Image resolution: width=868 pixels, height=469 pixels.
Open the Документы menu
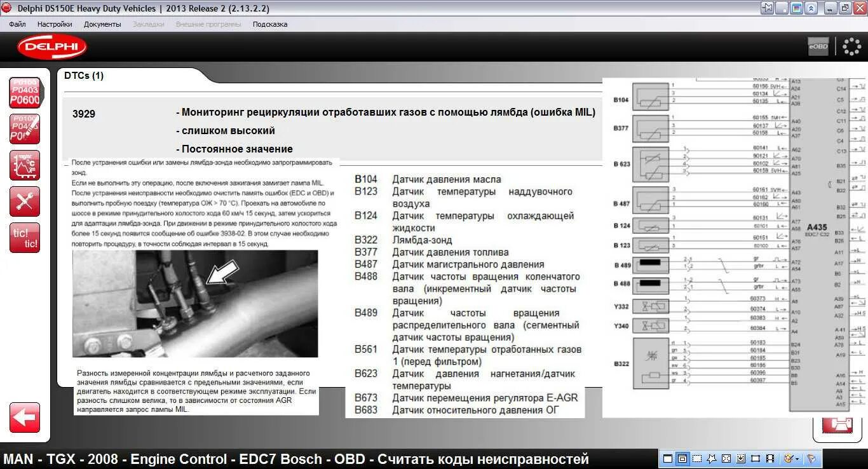[x=102, y=24]
